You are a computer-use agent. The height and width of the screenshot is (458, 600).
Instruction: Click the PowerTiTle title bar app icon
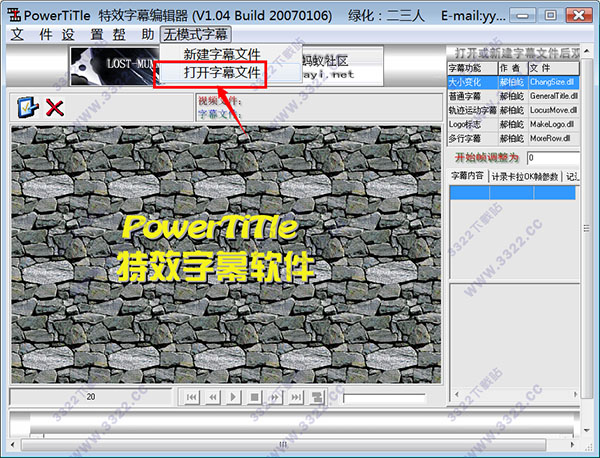pos(15,15)
